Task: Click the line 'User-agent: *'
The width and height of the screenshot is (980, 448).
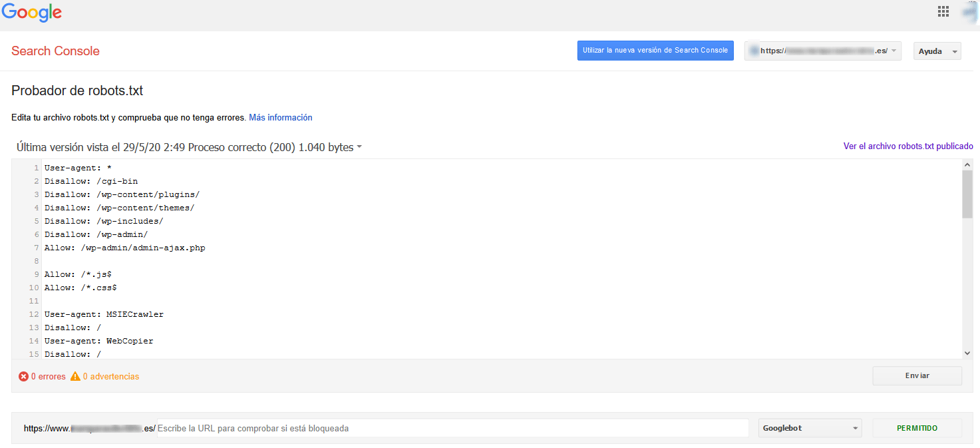Action: (x=78, y=168)
